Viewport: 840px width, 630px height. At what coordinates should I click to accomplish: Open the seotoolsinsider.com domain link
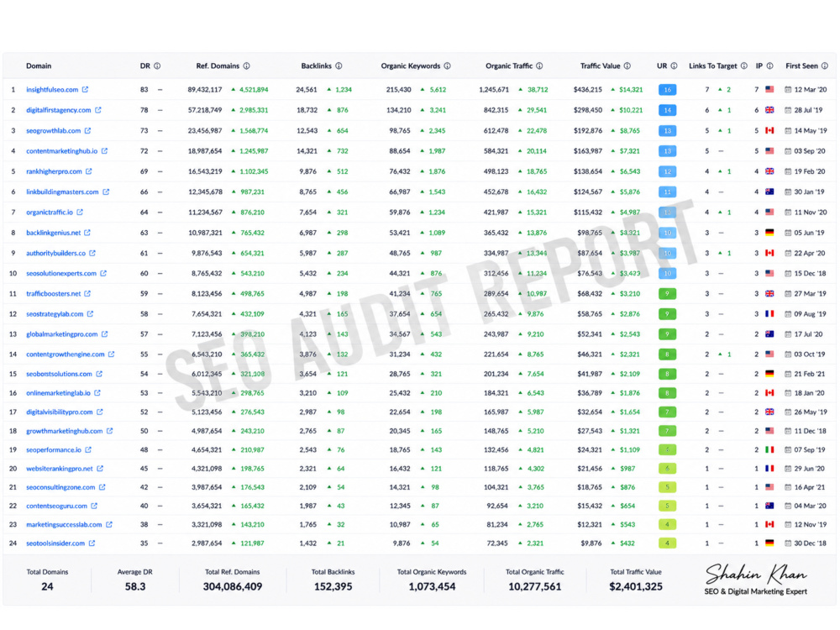click(x=55, y=543)
